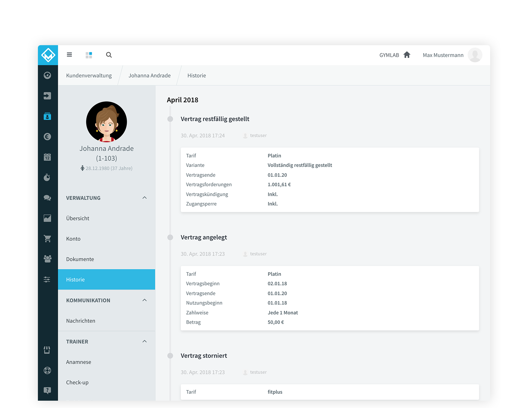
Task: Go to Kundenverwaltung breadcrumb
Action: 89,75
